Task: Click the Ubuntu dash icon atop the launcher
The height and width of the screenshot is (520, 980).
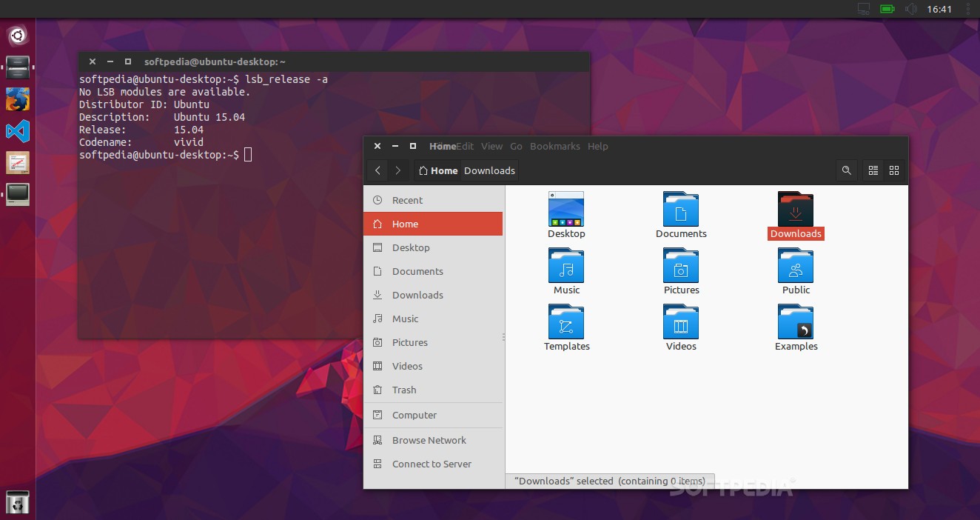Action: (17, 35)
